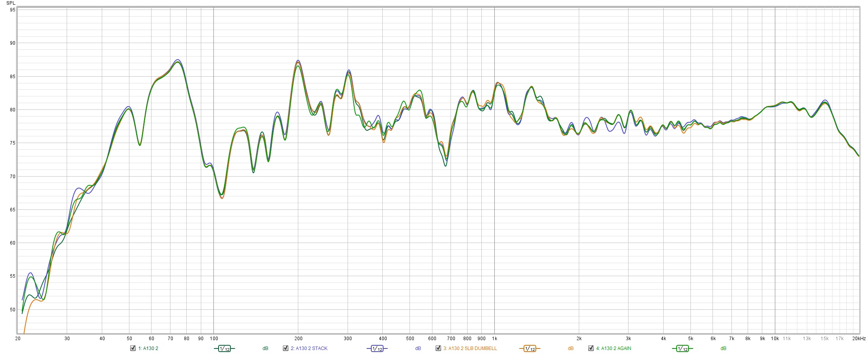Click the 95 dB vertical axis label
This screenshot has width=868, height=354.
pyautogui.click(x=13, y=10)
